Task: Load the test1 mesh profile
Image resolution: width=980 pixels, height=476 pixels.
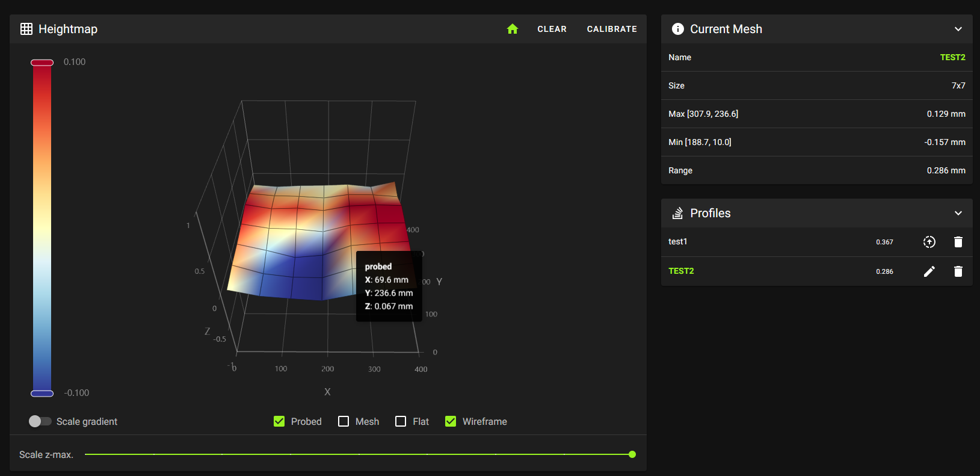Action: coord(929,242)
